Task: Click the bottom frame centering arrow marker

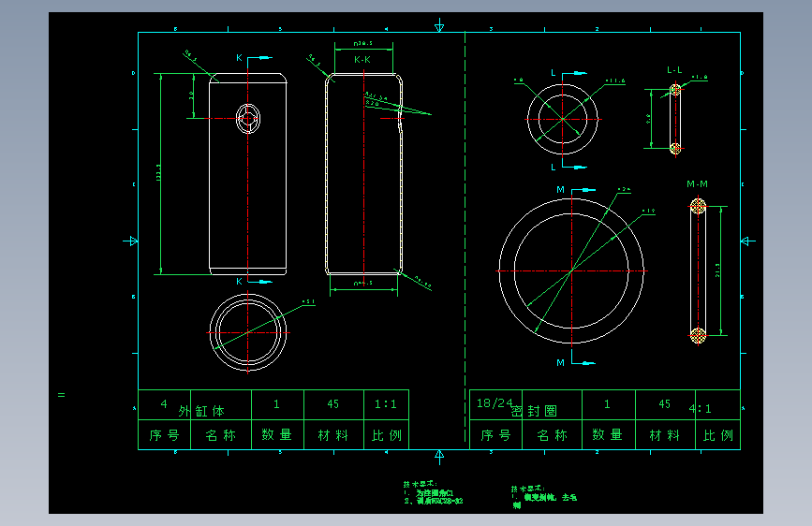Action: tap(439, 457)
